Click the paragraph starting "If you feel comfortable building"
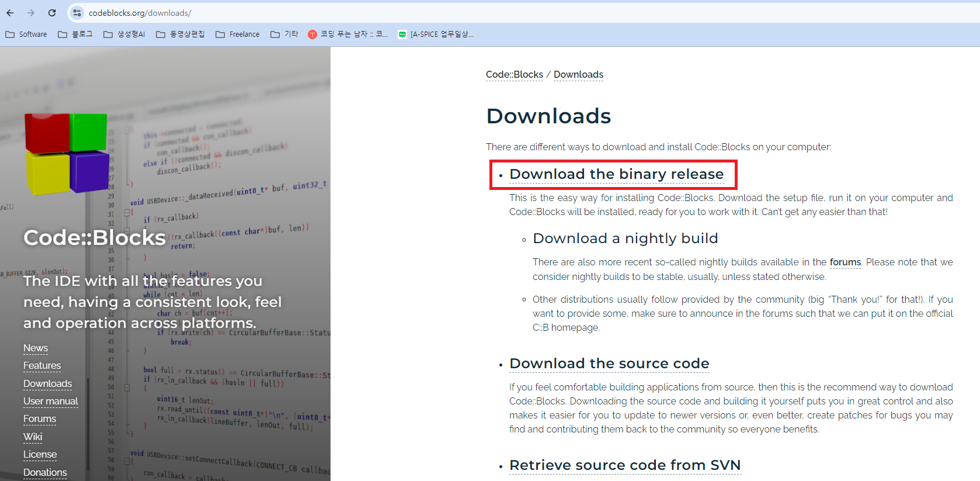 pyautogui.click(x=731, y=409)
